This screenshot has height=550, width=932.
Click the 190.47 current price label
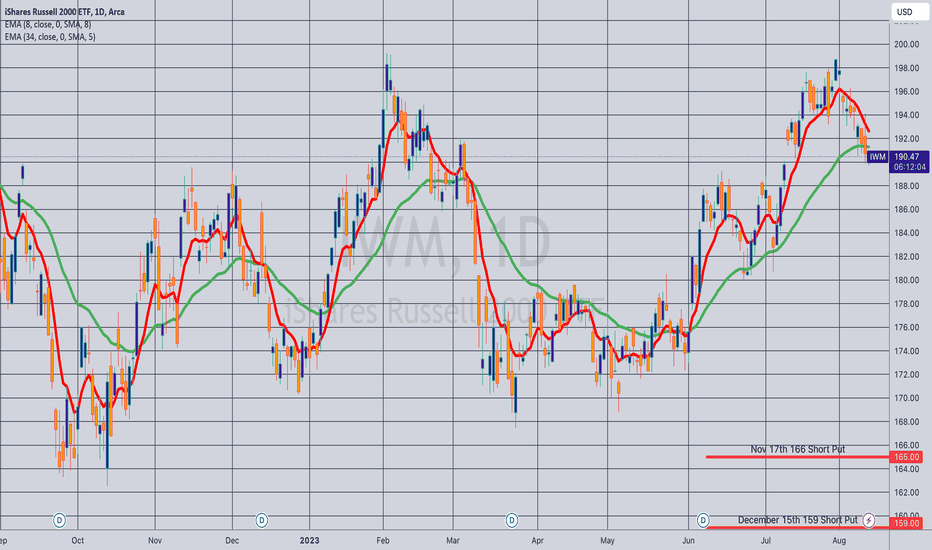[906, 157]
